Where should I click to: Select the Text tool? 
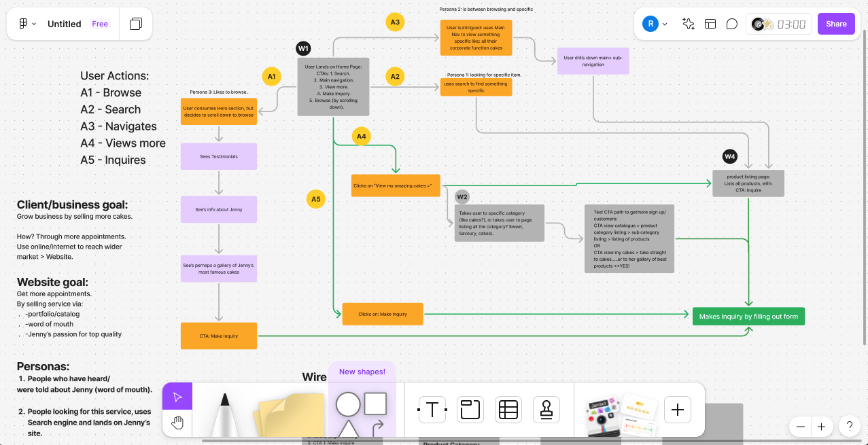pyautogui.click(x=432, y=410)
